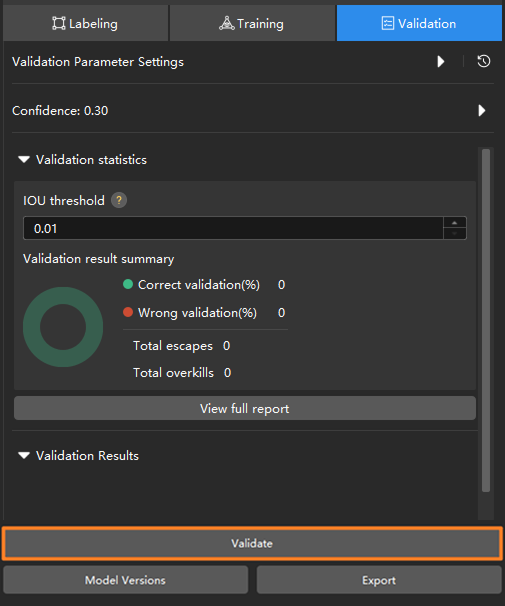
Task: Click the Export button
Action: [379, 580]
